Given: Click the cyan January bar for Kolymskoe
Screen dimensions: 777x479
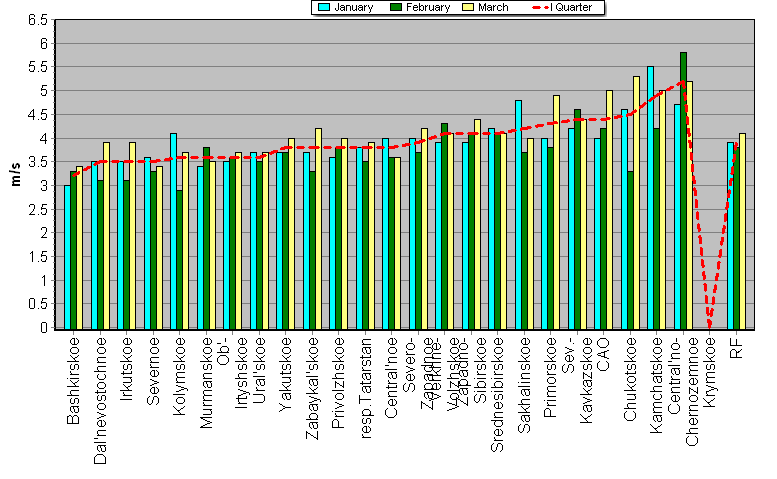Looking at the screenshot, I should [173, 231].
